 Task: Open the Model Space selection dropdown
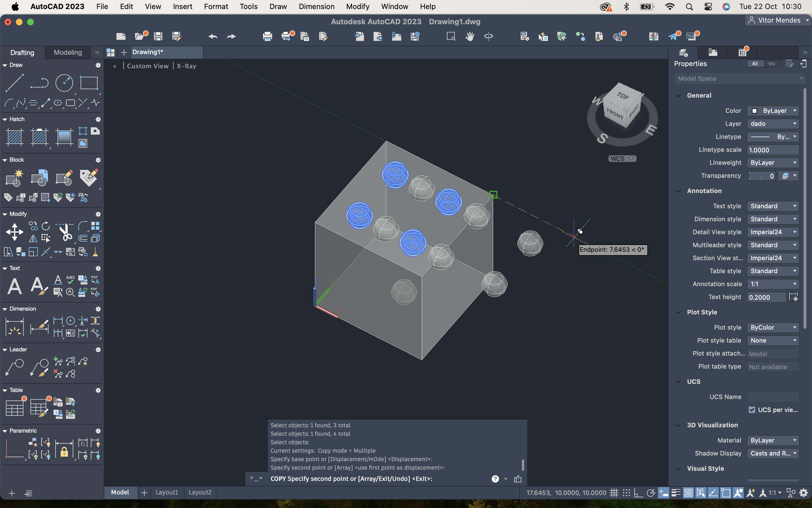740,79
